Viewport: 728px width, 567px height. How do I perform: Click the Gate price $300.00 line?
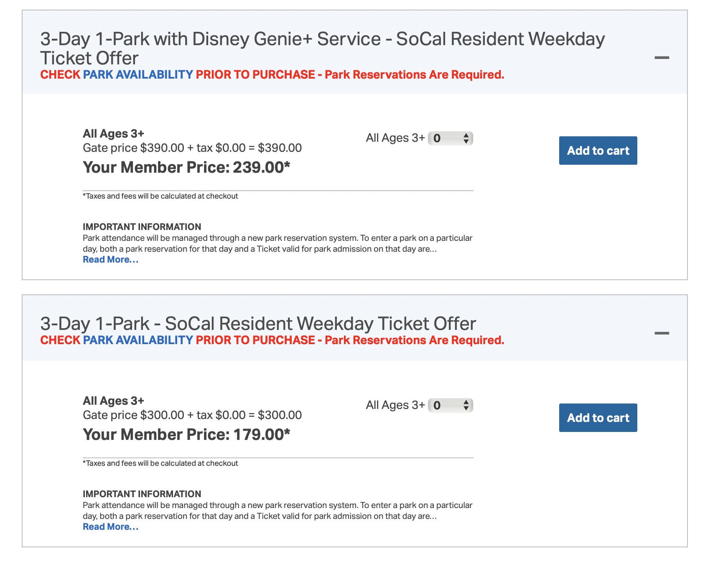(192, 415)
